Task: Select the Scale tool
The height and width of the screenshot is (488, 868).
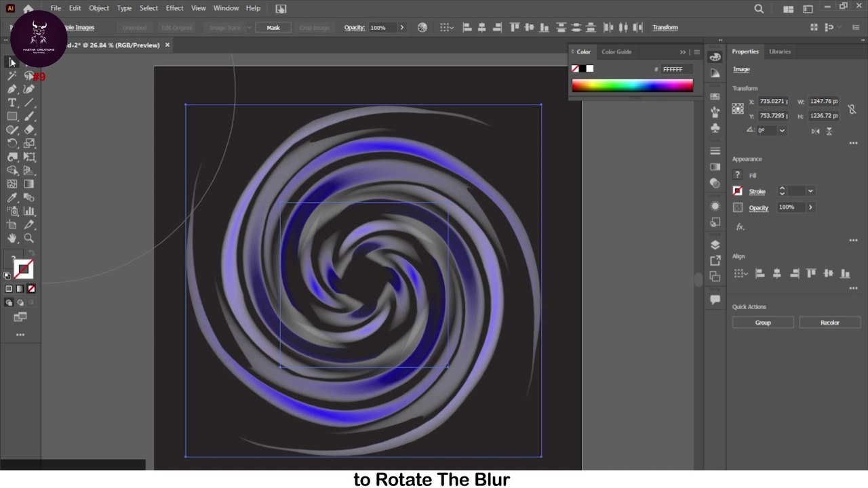Action: [x=29, y=144]
